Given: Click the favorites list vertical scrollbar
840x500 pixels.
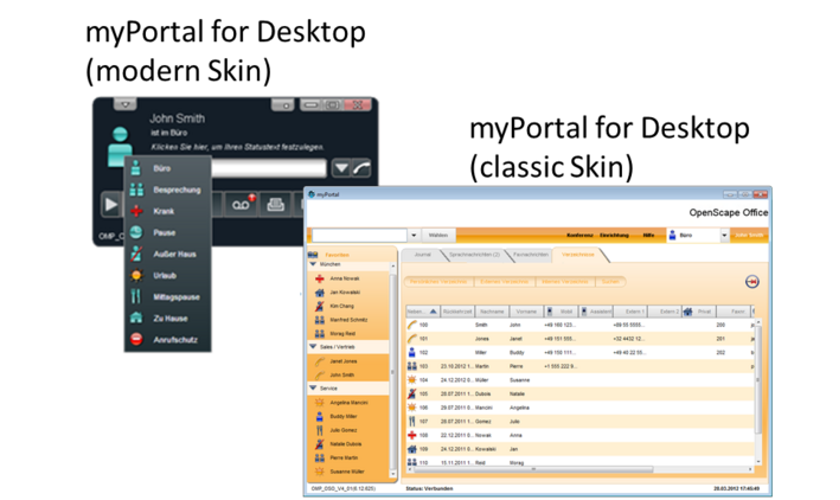Looking at the screenshot, I should 393,370.
